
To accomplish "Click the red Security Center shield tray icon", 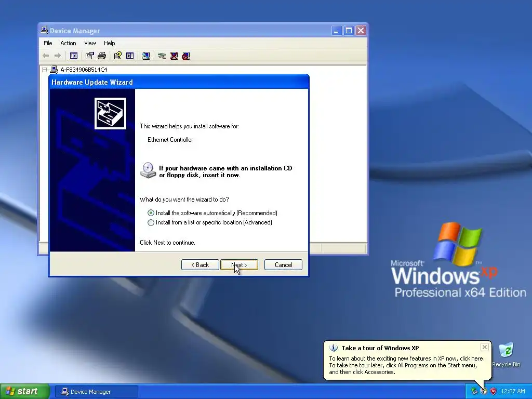I will (493, 391).
